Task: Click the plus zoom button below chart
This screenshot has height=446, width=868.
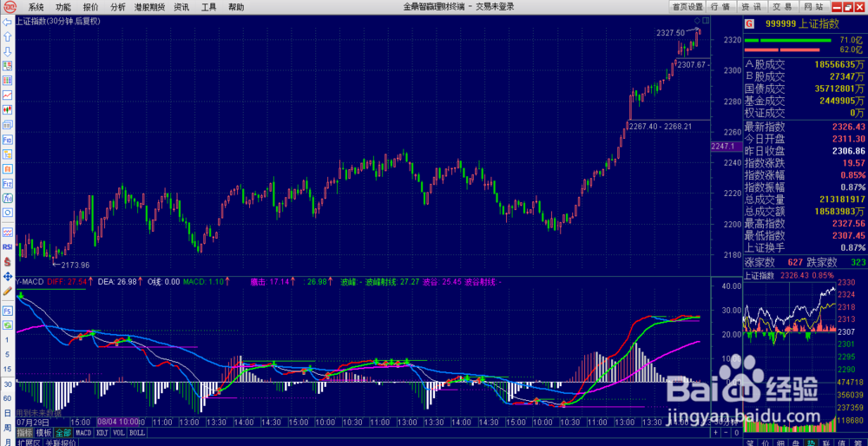Action: pyautogui.click(x=715, y=431)
